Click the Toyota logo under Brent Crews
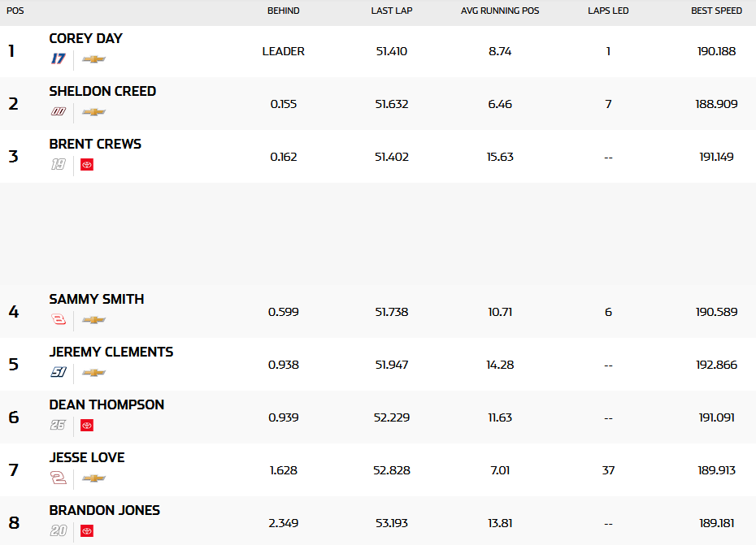Image resolution: width=756 pixels, height=545 pixels. [87, 165]
